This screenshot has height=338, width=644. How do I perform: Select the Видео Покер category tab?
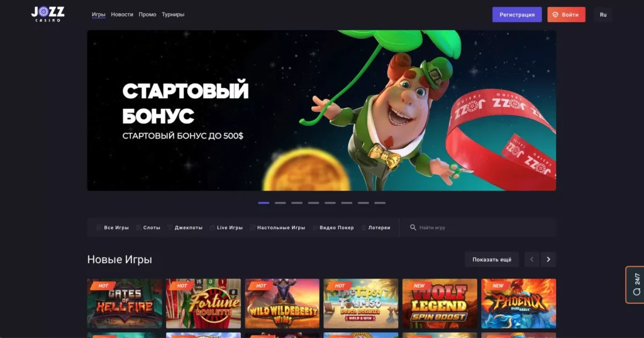(x=333, y=227)
